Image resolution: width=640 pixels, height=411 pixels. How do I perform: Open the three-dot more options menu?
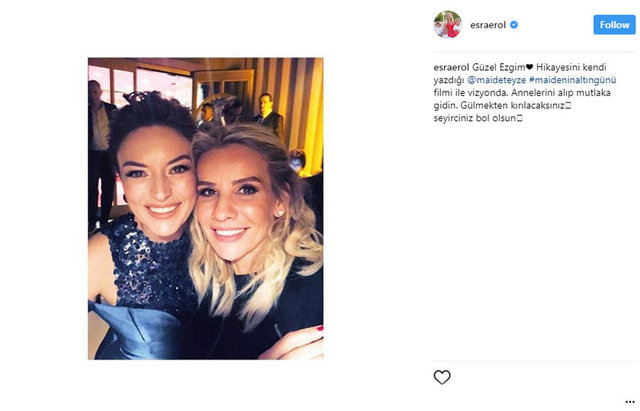tap(630, 402)
